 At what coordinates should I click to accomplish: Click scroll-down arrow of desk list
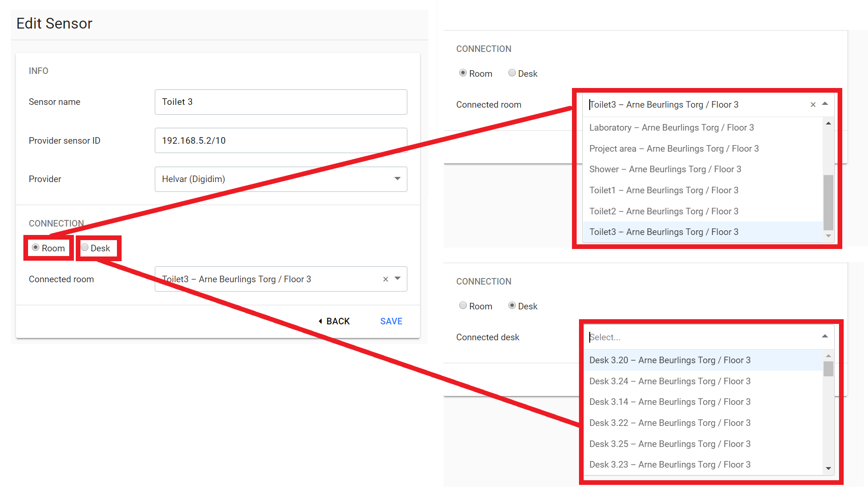[x=828, y=469]
